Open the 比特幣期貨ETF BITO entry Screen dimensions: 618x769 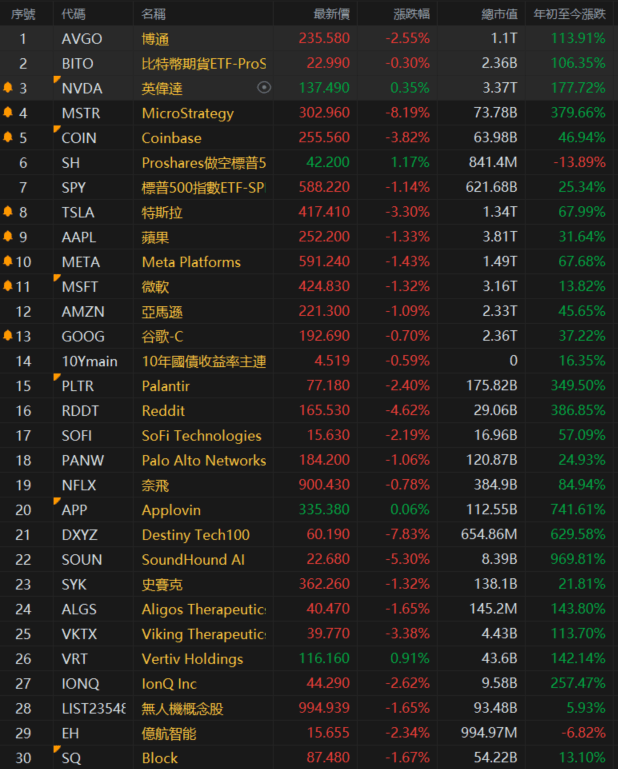click(x=204, y=63)
